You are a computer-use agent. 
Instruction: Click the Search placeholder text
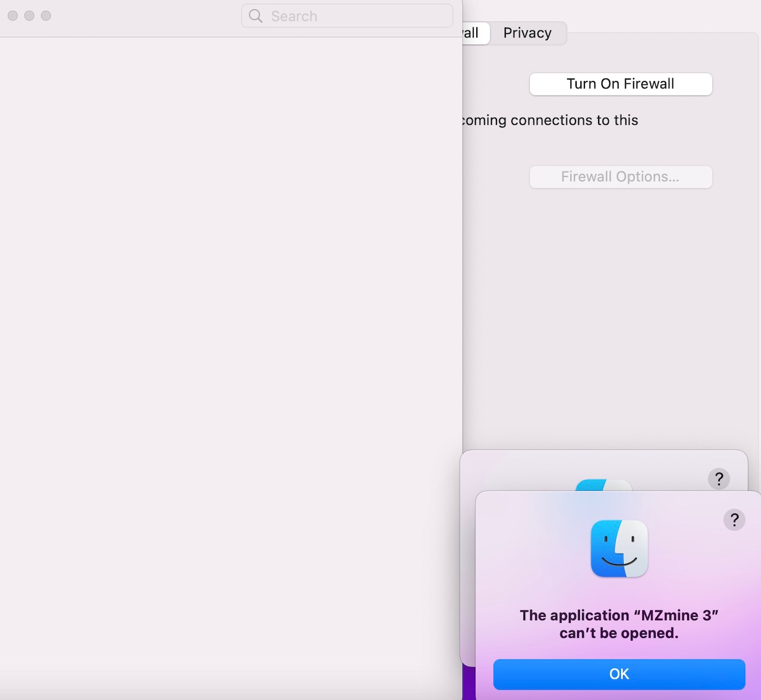pyautogui.click(x=294, y=16)
